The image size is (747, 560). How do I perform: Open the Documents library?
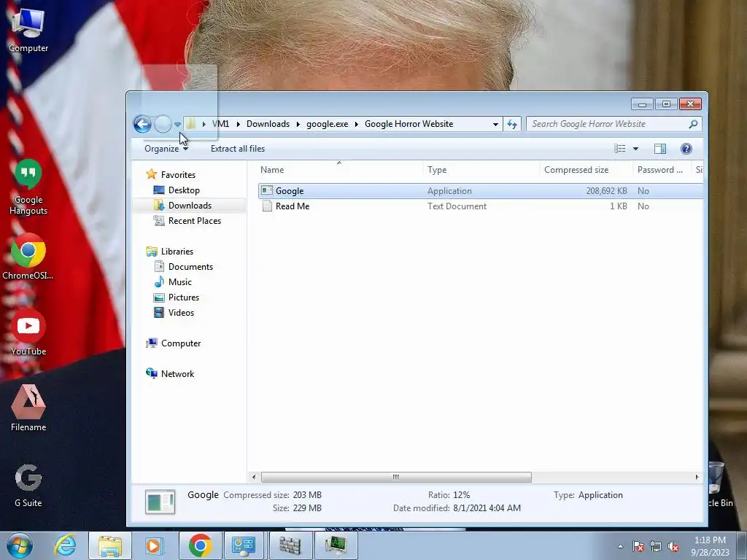tap(190, 267)
